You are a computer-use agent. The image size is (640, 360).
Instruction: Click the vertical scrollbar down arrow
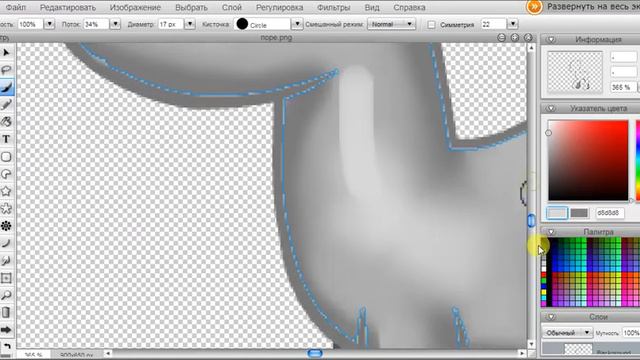tap(531, 344)
